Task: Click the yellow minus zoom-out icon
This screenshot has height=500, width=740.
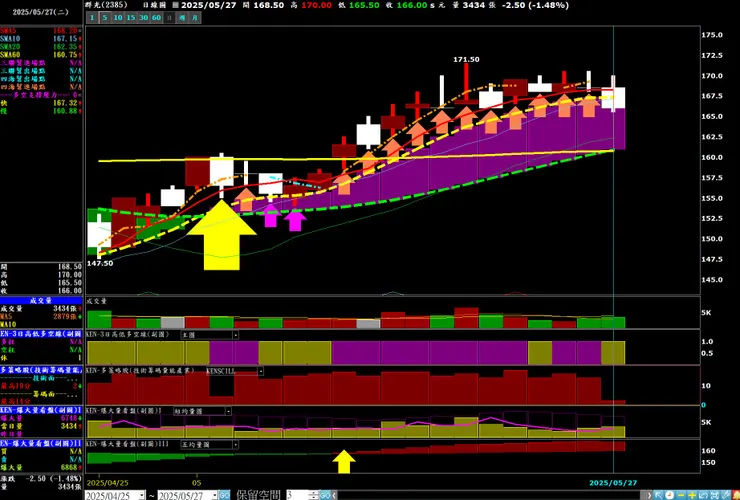Action: tap(681, 495)
